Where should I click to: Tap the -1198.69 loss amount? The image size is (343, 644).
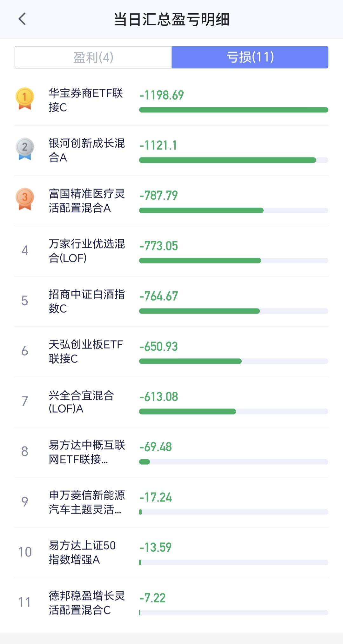click(162, 95)
